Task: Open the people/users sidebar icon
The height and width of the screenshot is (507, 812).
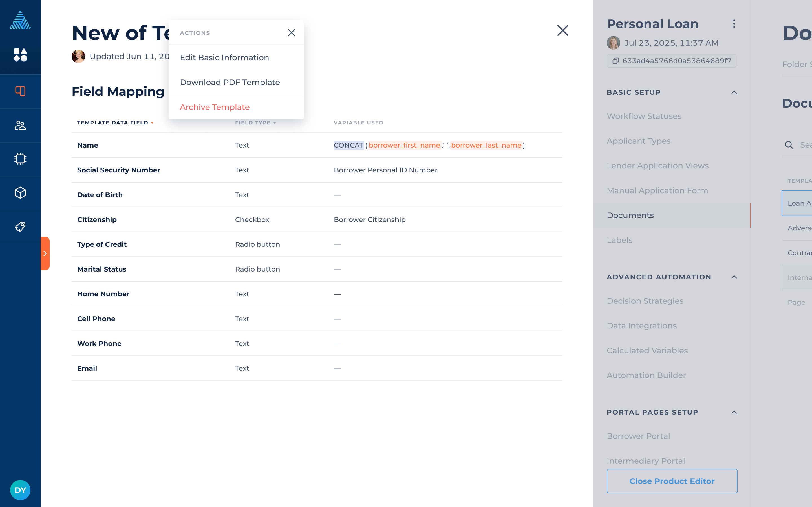Action: (x=20, y=125)
